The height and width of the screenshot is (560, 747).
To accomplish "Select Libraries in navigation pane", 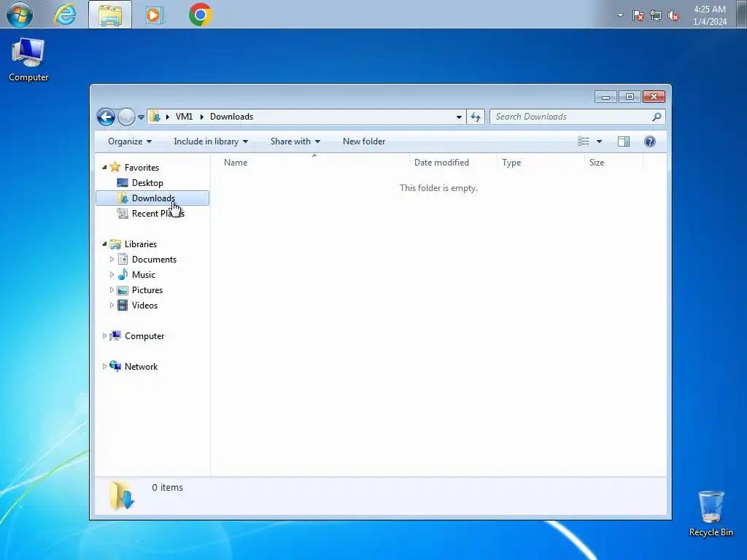I will tap(141, 244).
